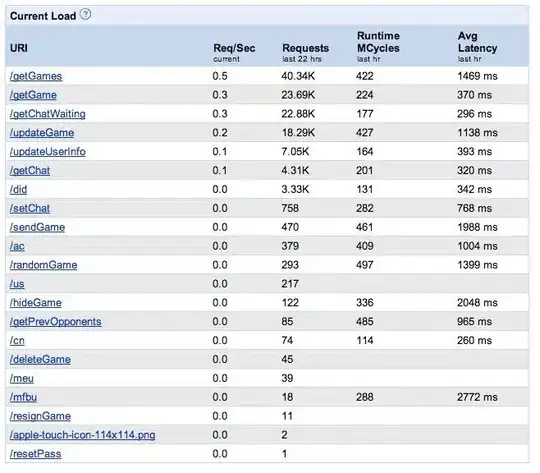Open the /updateGame link
This screenshot has width=540, height=473.
(x=42, y=133)
